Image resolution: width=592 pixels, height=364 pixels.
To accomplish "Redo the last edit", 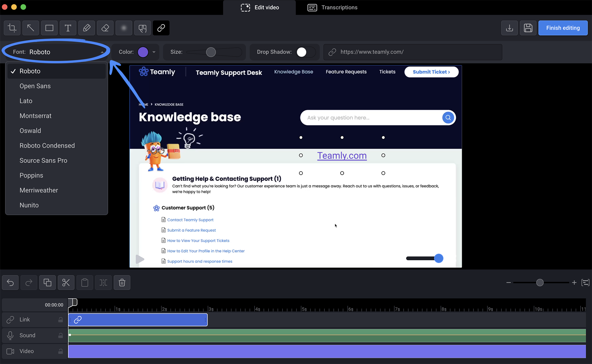I will pyautogui.click(x=29, y=283).
